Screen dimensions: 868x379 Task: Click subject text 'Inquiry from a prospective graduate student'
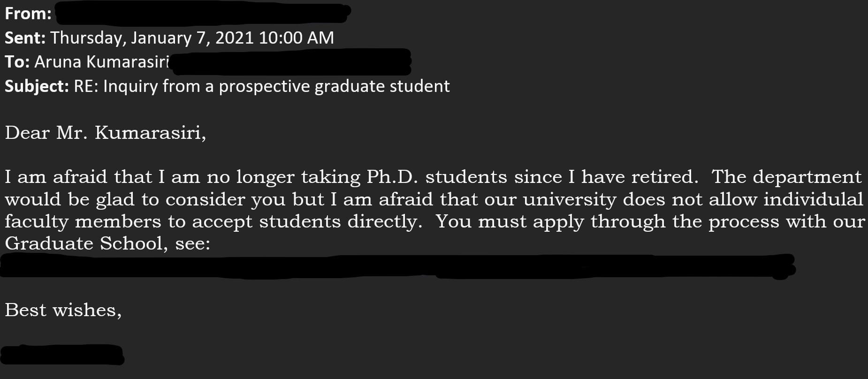click(x=276, y=87)
